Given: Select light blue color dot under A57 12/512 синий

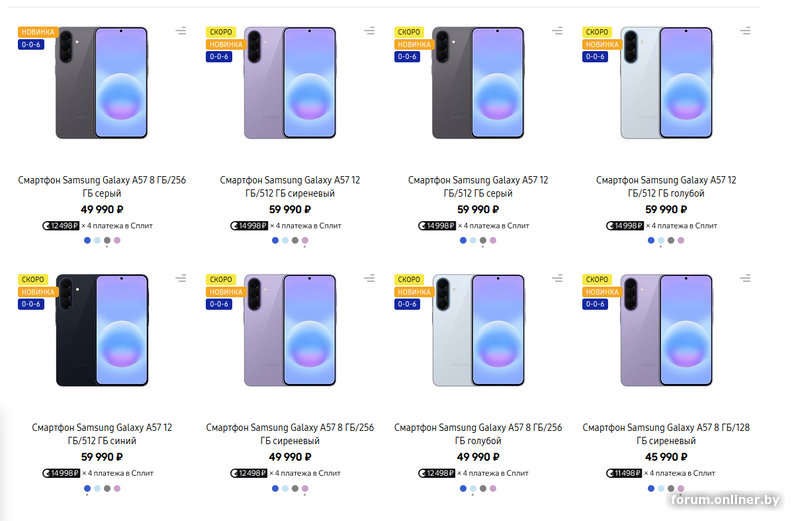Looking at the screenshot, I should click(96, 488).
